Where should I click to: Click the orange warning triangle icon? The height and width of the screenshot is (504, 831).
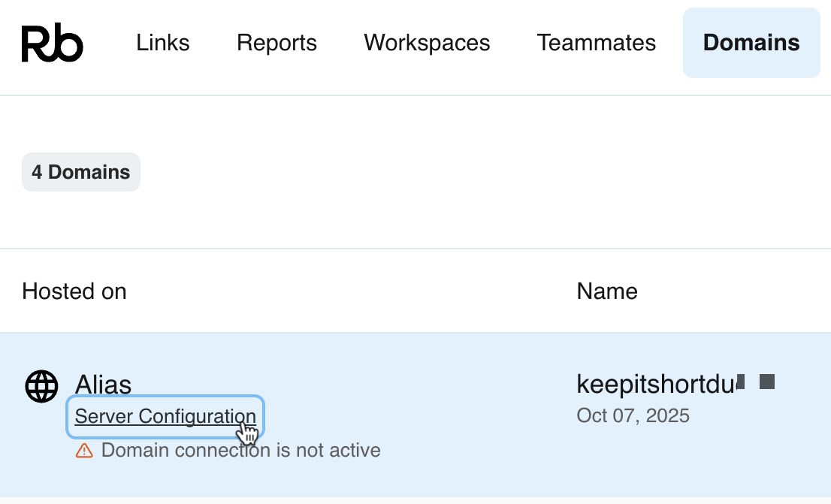(x=84, y=450)
